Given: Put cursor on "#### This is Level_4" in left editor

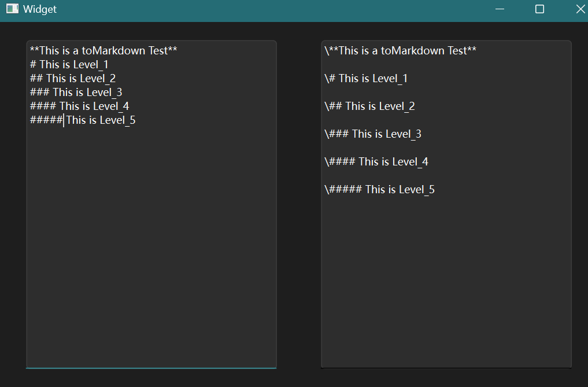Looking at the screenshot, I should point(80,106).
